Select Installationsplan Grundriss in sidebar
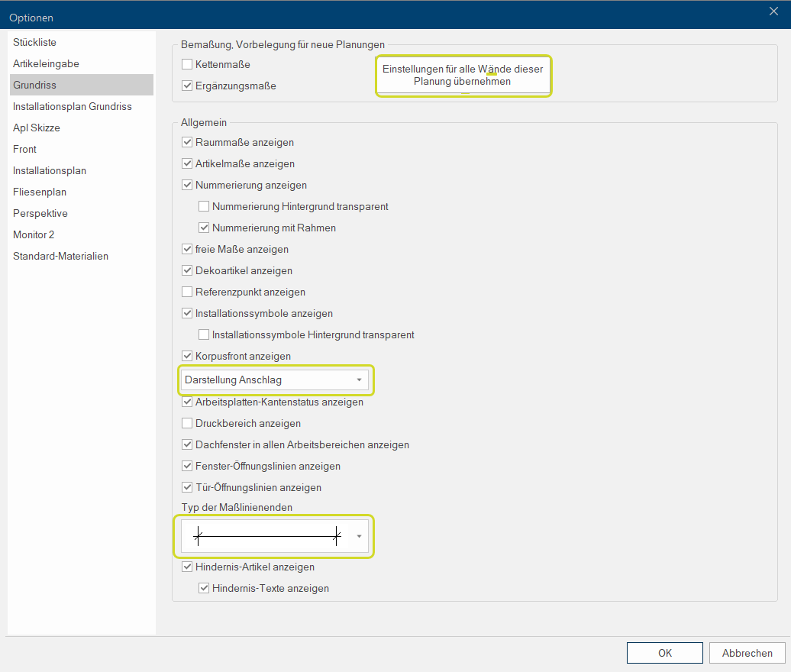791x672 pixels. pyautogui.click(x=72, y=107)
